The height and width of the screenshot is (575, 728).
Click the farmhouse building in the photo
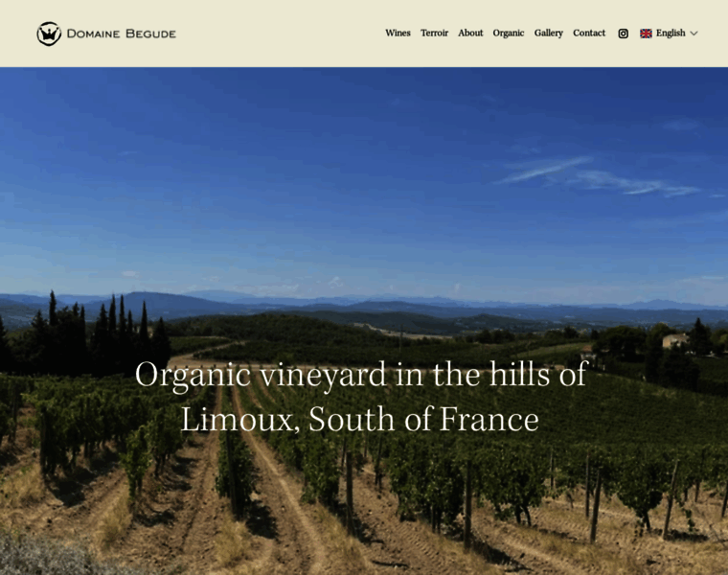pos(675,340)
